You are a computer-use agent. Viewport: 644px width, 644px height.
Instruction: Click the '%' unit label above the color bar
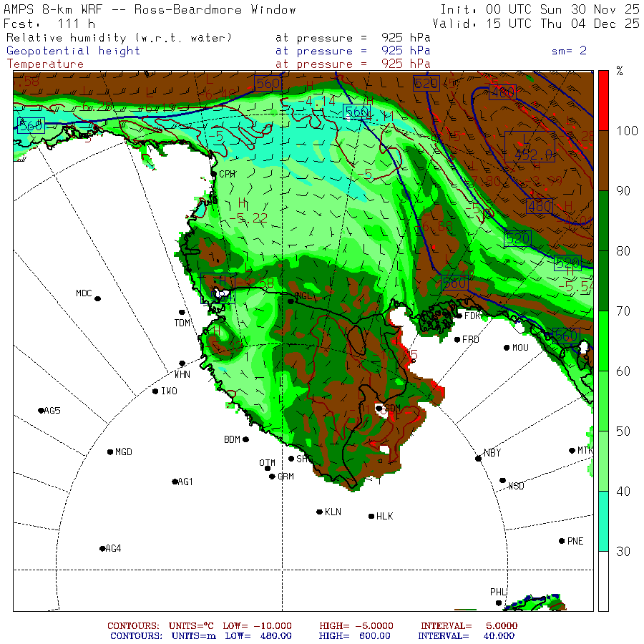(x=620, y=71)
